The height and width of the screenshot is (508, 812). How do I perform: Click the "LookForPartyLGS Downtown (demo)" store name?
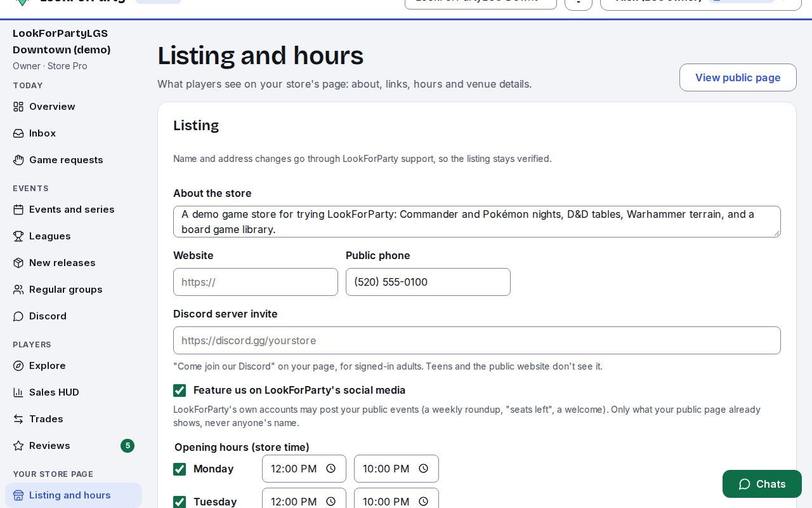coord(62,41)
